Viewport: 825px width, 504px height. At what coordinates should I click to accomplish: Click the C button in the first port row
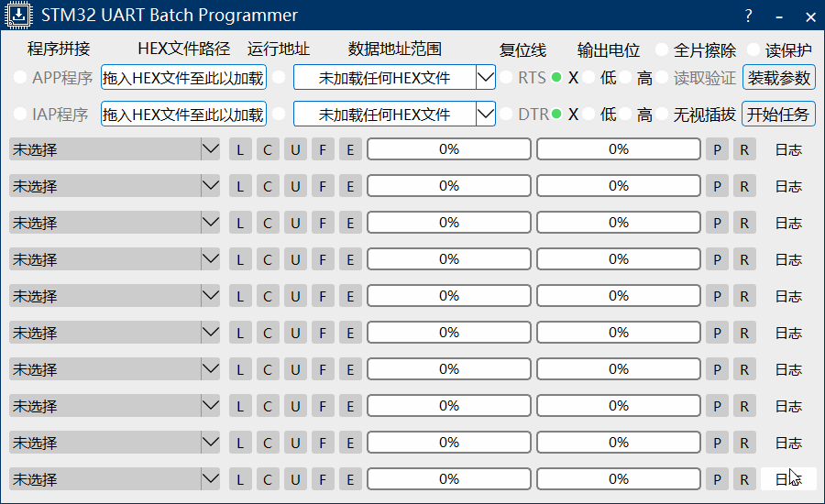pos(268,149)
